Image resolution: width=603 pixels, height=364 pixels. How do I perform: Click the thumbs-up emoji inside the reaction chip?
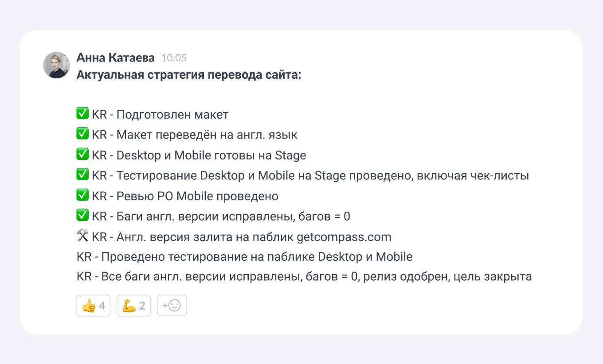tap(88, 305)
